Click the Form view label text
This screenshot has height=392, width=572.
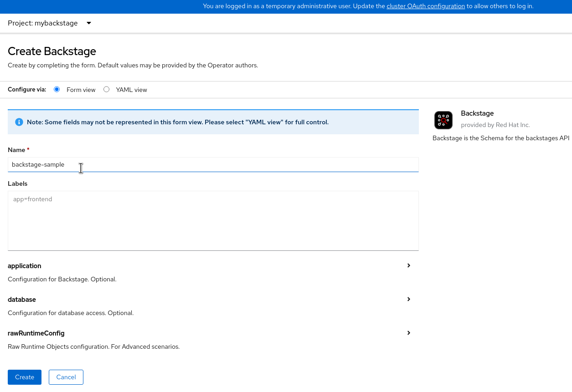[81, 90]
